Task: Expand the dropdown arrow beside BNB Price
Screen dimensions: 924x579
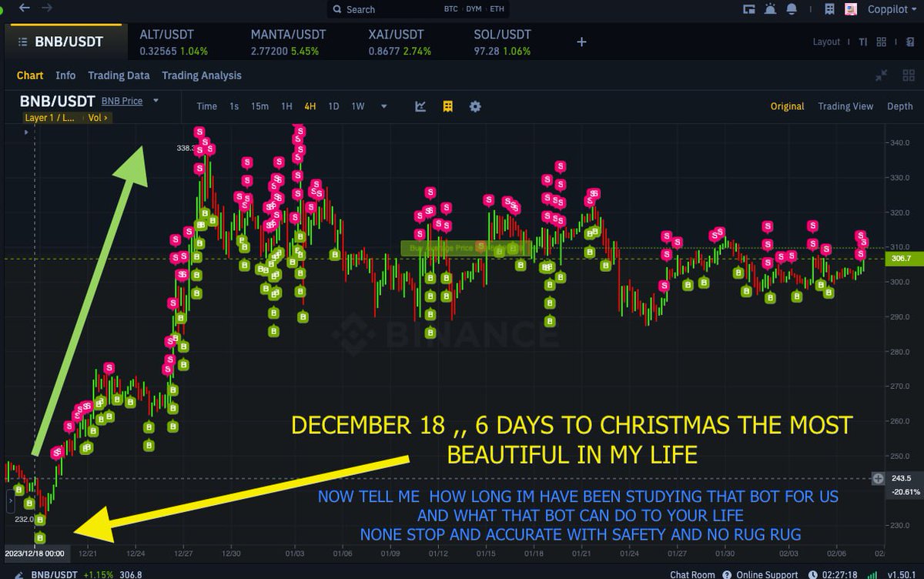Action: click(156, 101)
